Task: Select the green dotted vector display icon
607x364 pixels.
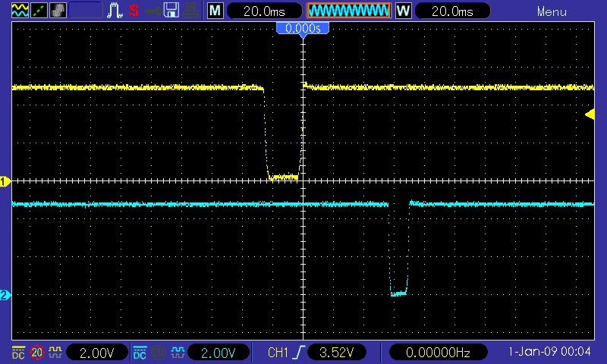Action: (38, 11)
